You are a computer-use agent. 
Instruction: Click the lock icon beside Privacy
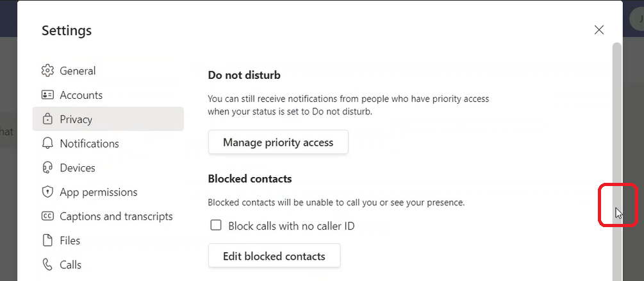47,119
